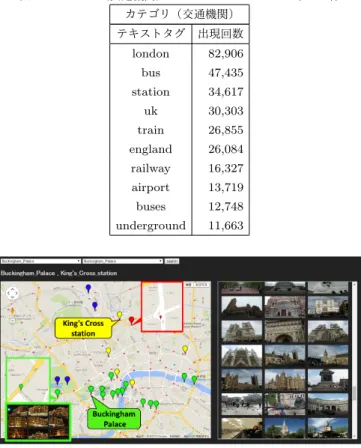Click the count value 16,327

coord(226,168)
